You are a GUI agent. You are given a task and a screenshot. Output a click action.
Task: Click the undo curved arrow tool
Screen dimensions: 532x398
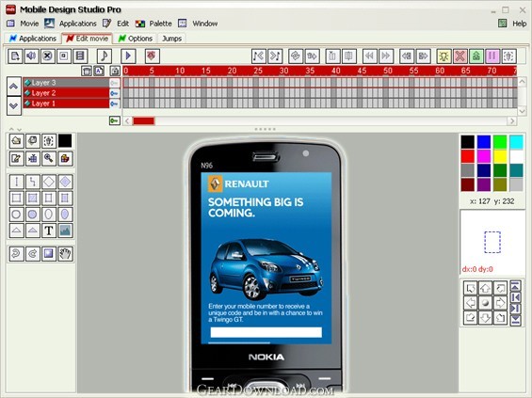tap(16, 254)
